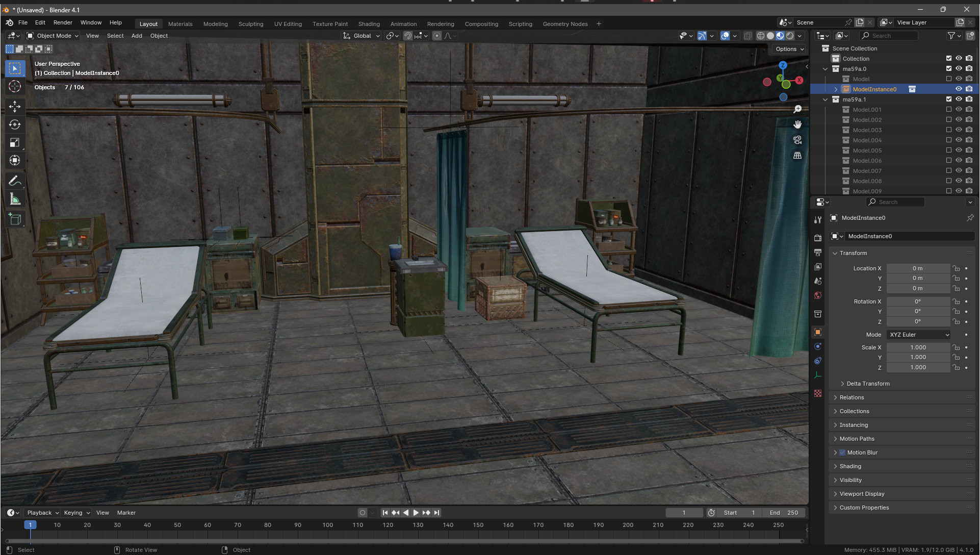Activate the Scale tool
Image resolution: width=980 pixels, height=555 pixels.
(x=15, y=142)
